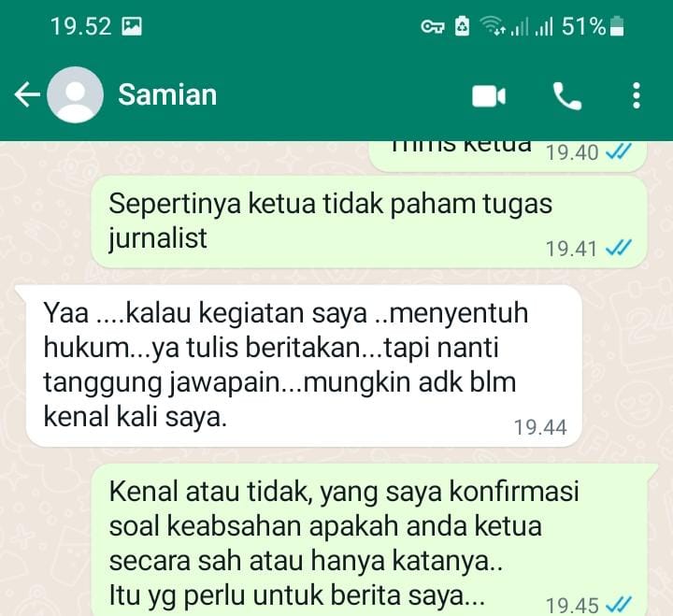Select the 'Sepertinya ketua tidak paham' message

pyautogui.click(x=369, y=222)
